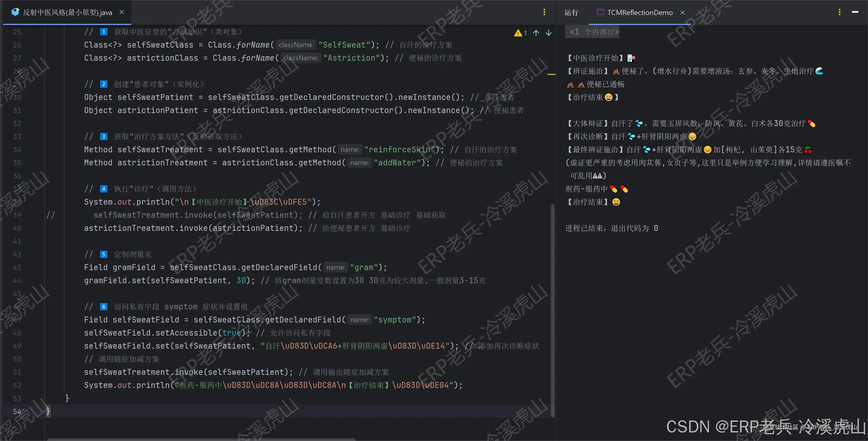Close the 反射中医风格(最小原型).java editor tab

[122, 12]
